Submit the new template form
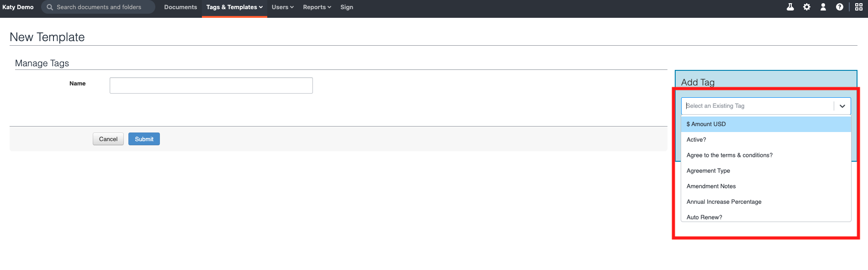This screenshot has height=270, width=868. coord(144,139)
